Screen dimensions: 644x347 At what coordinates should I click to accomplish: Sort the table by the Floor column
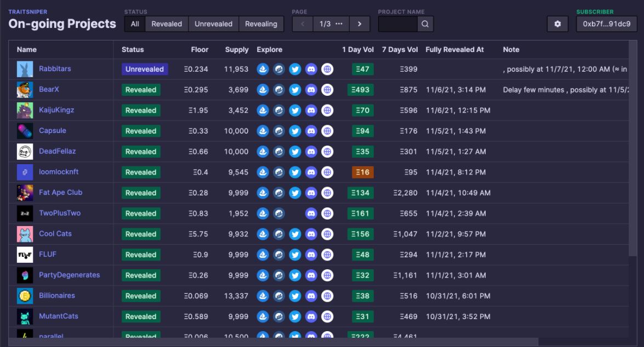pos(200,49)
